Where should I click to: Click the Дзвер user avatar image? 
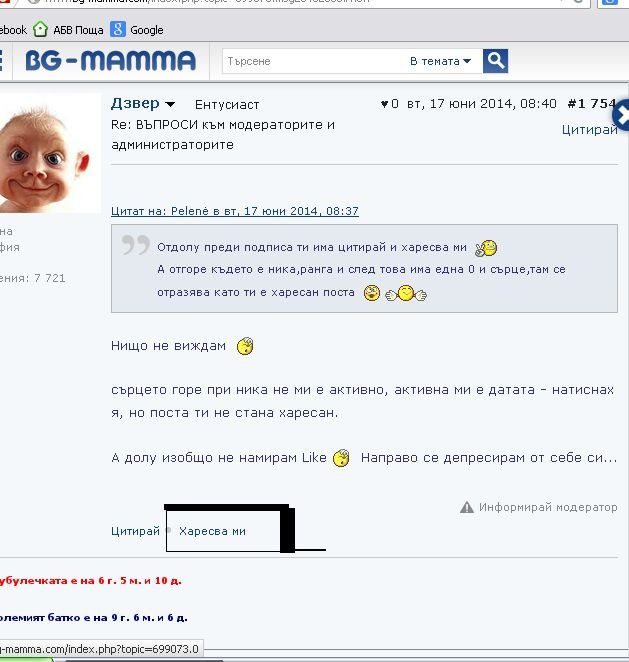point(49,153)
